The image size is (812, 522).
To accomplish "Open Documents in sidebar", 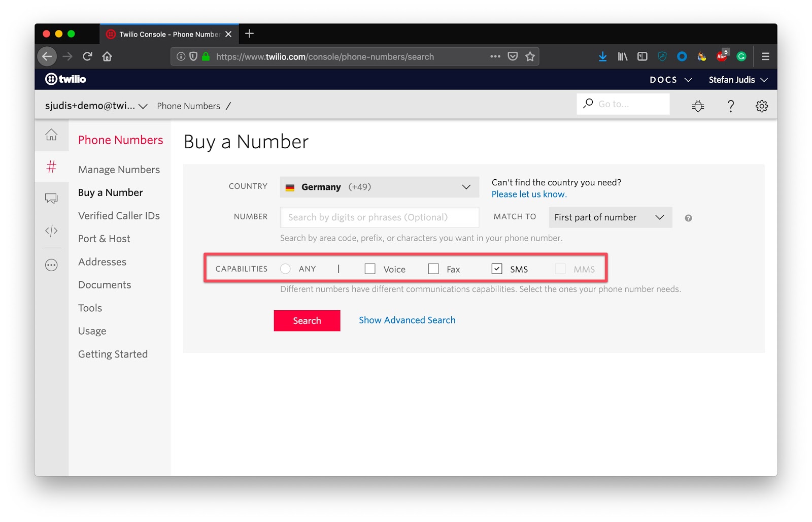I will click(105, 285).
